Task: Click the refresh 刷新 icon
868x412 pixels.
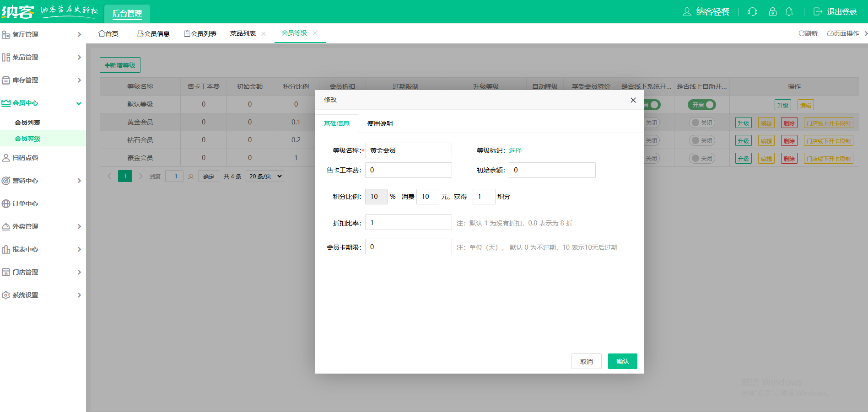Action: point(801,33)
